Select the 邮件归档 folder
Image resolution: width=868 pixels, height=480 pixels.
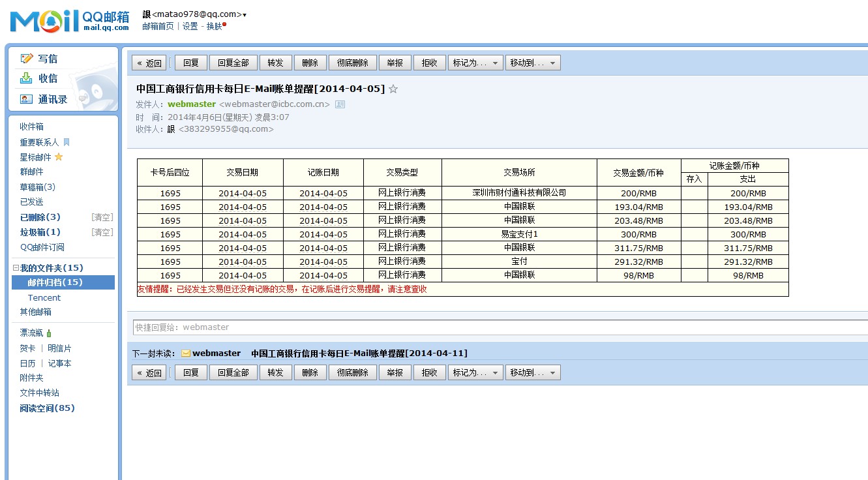[x=55, y=282]
